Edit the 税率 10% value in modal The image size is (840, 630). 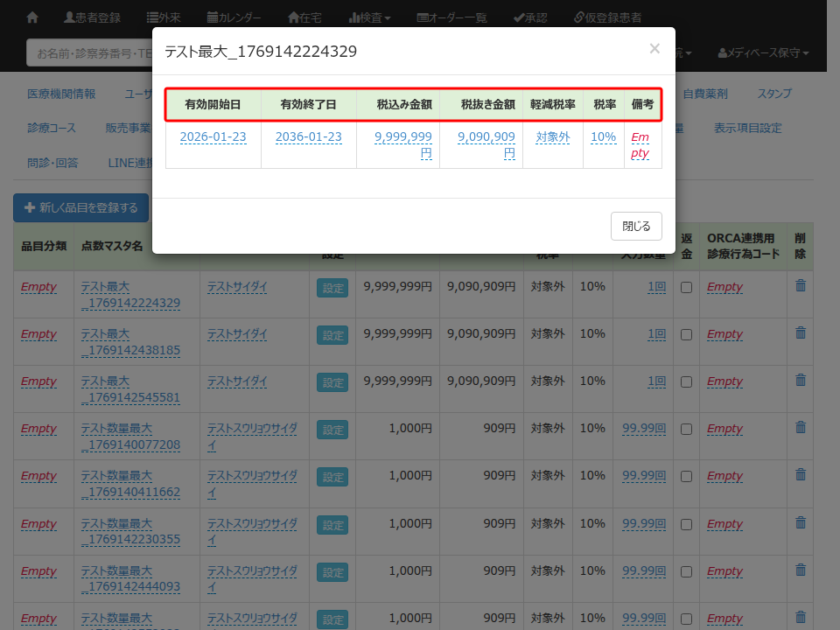tap(603, 137)
